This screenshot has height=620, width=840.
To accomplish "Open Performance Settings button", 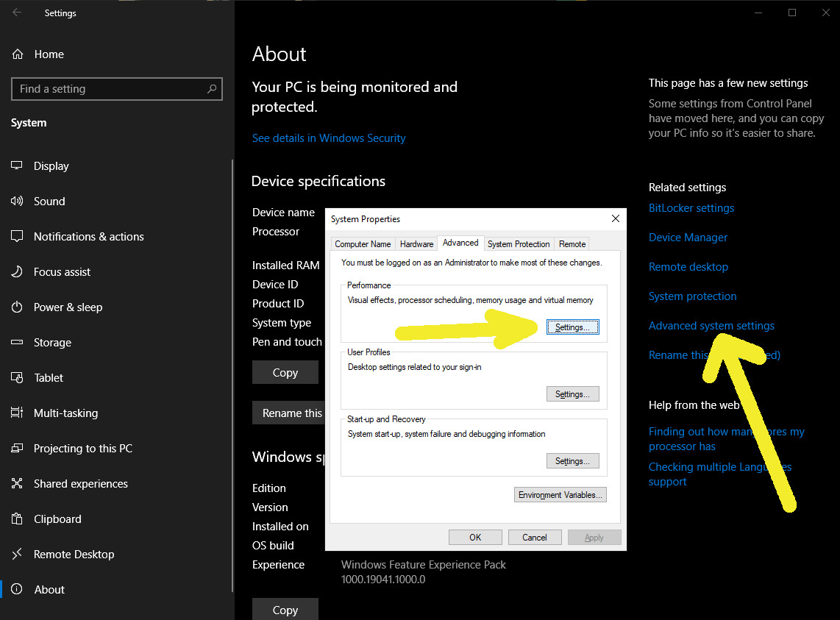I will pyautogui.click(x=573, y=327).
